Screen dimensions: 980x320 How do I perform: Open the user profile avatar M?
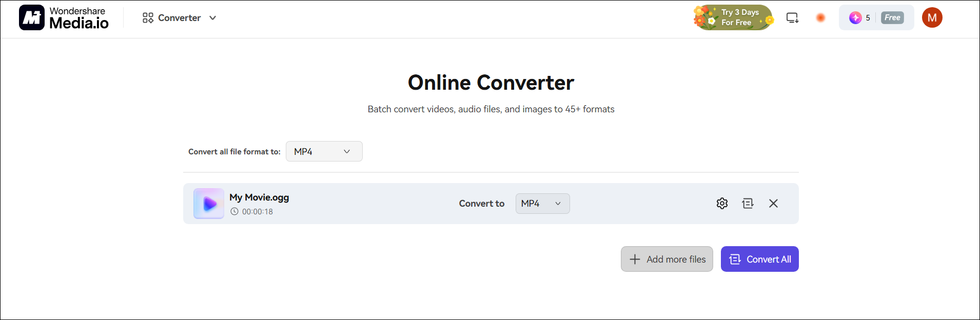point(932,18)
